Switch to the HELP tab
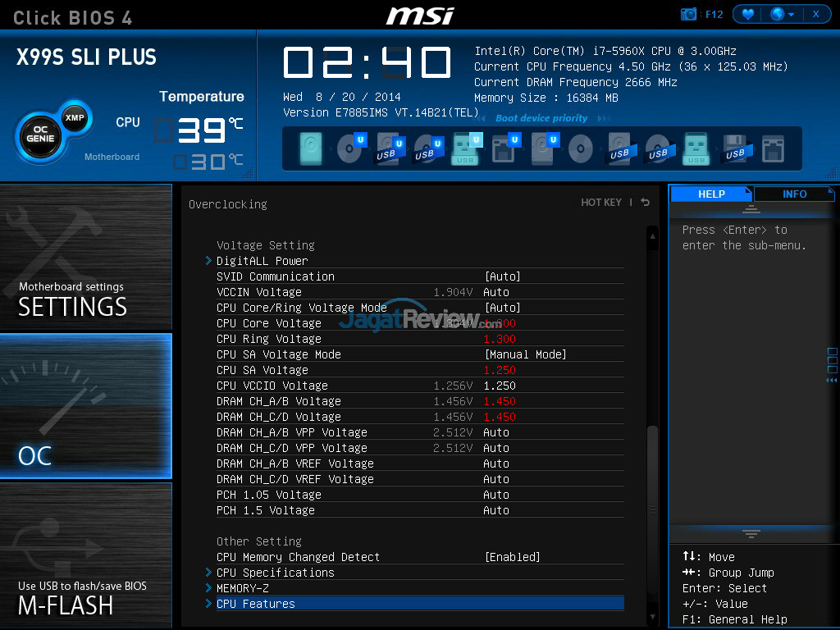 pos(711,194)
